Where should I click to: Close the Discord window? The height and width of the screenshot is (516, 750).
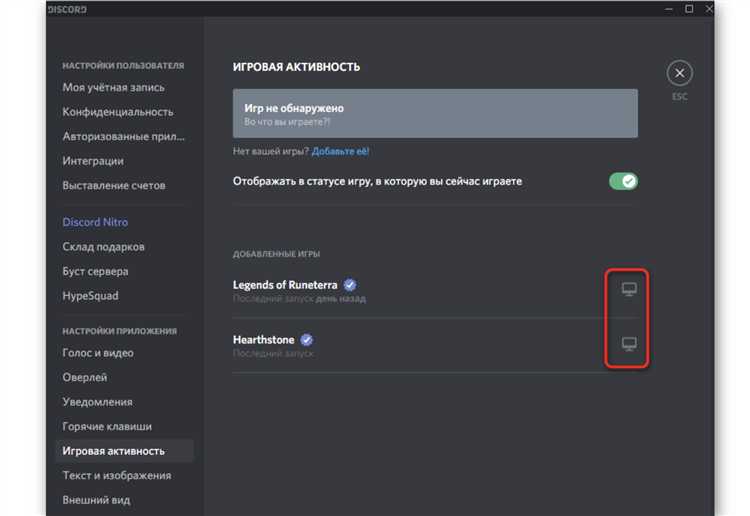pyautogui.click(x=709, y=9)
